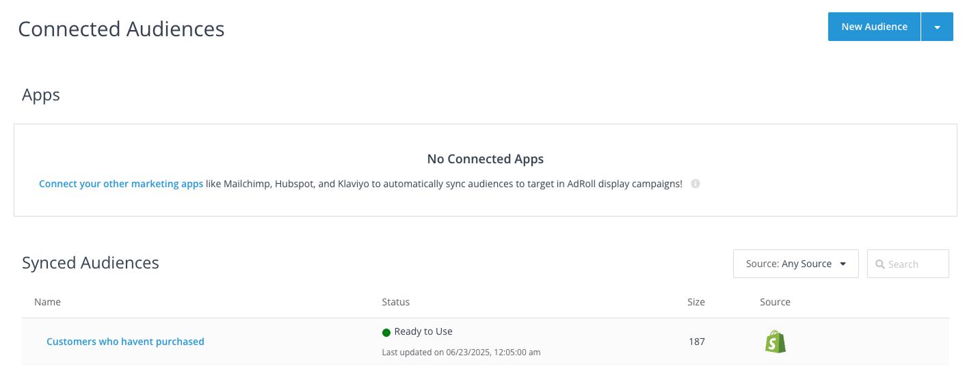Open 'Customers who havent purchased' audience
The width and height of the screenshot is (980, 386).
[x=125, y=342]
